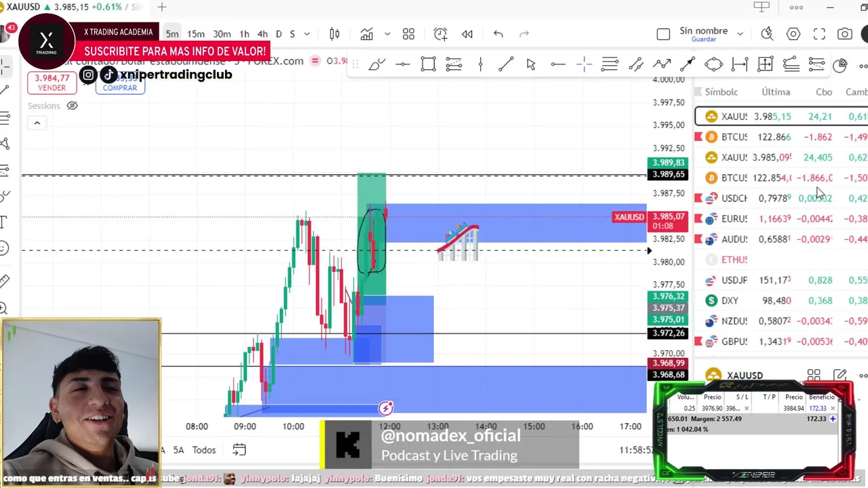
Task: Select the 1h timeframe
Action: pos(244,34)
